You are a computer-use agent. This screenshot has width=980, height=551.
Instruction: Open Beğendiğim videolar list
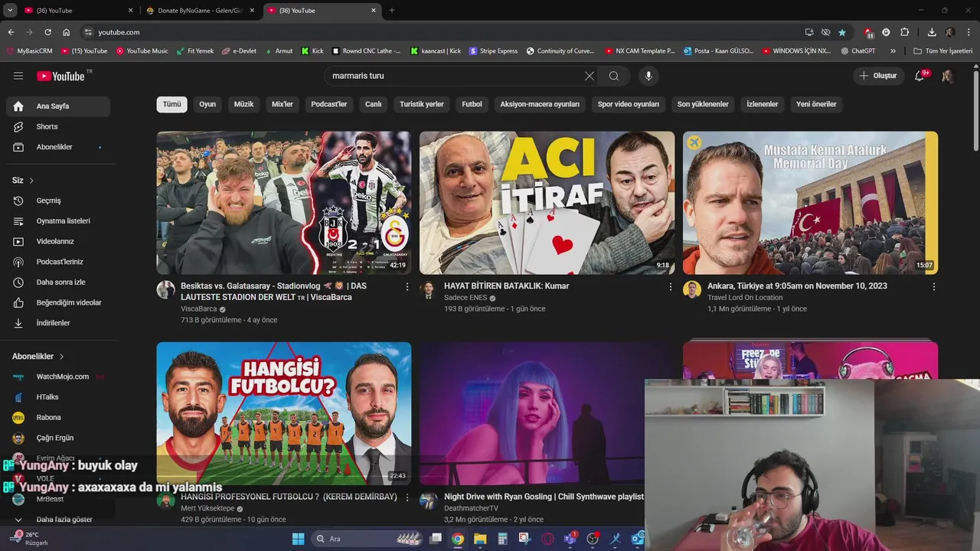[58, 302]
